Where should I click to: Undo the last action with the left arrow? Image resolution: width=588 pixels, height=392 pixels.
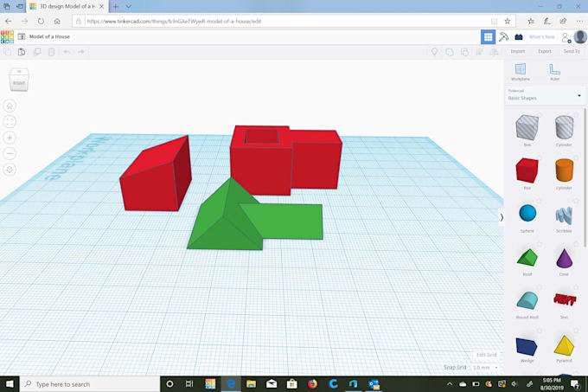pos(67,52)
